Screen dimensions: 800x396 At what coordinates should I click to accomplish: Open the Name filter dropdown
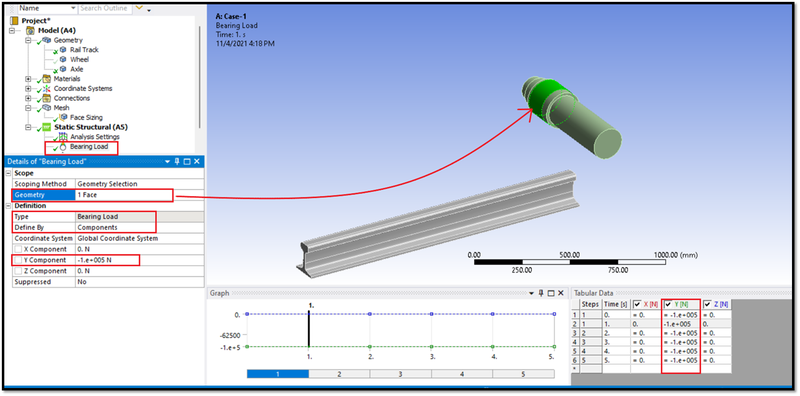(72, 9)
